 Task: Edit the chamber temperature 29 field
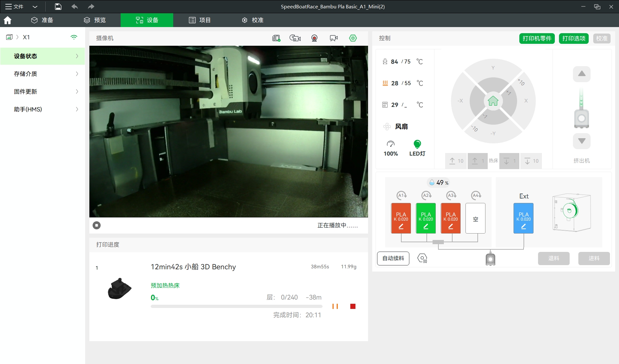403,105
